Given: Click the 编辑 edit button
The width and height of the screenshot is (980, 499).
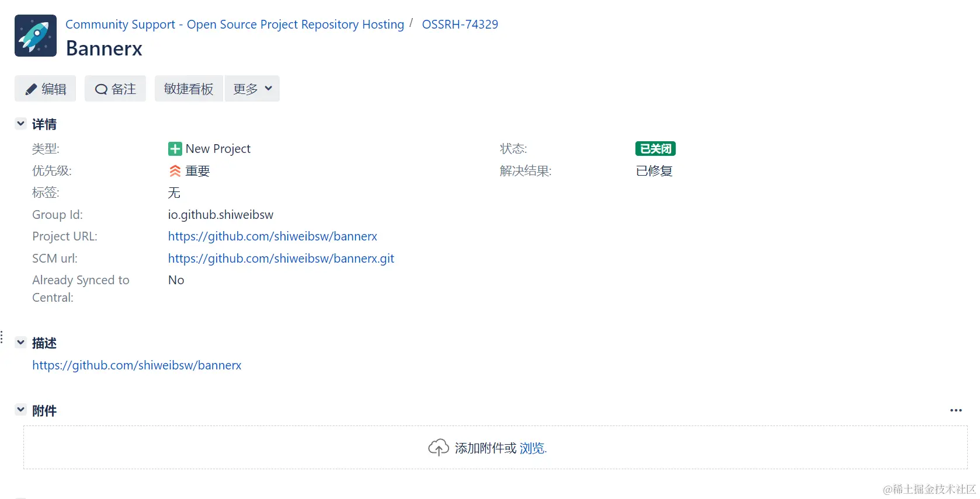Looking at the screenshot, I should pos(45,89).
